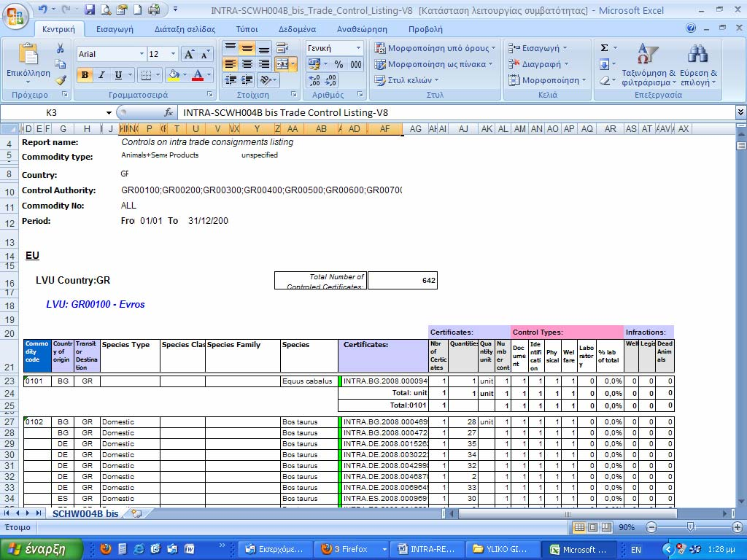Click the Office button
The width and height of the screenshot is (747, 560).
pyautogui.click(x=15, y=16)
